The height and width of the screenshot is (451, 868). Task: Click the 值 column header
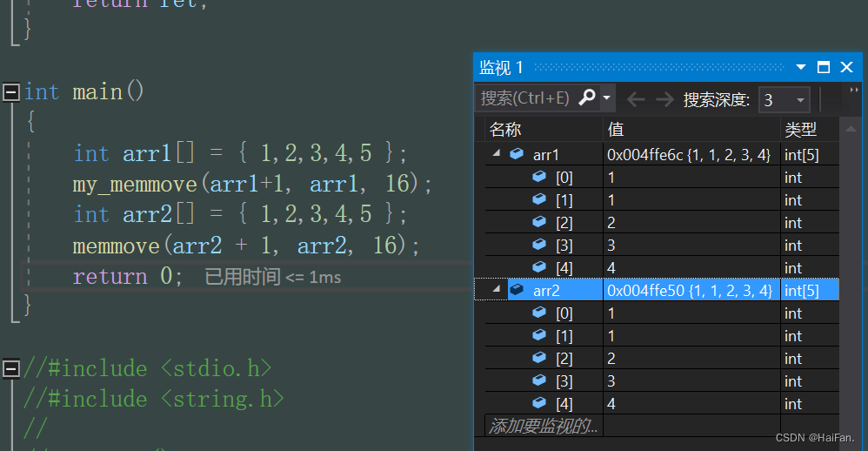616,130
